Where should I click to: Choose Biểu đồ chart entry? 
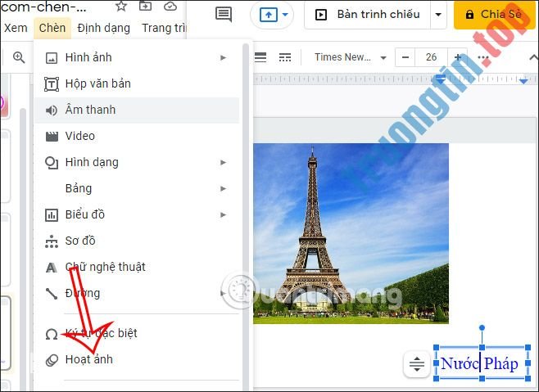click(x=137, y=214)
